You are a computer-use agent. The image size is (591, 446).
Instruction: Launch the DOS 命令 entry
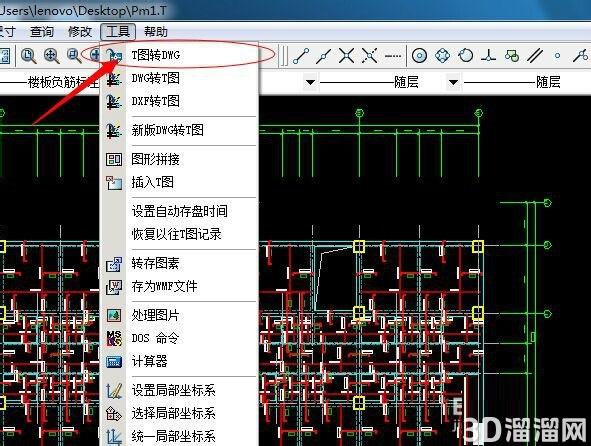point(179,338)
